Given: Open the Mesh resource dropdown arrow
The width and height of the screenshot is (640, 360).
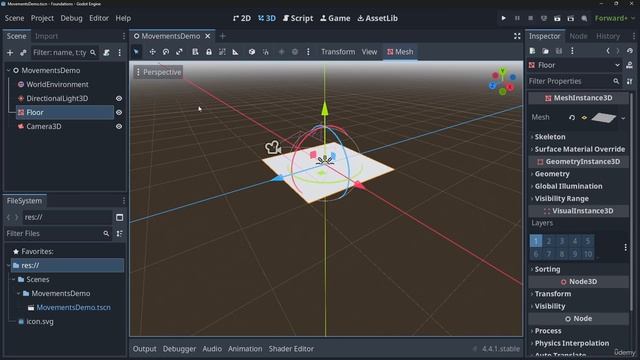Looking at the screenshot, I should pos(623,118).
